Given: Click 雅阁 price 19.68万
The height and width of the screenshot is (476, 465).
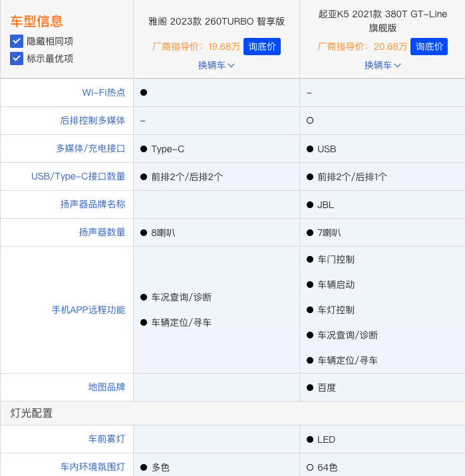Looking at the screenshot, I should [x=224, y=47].
